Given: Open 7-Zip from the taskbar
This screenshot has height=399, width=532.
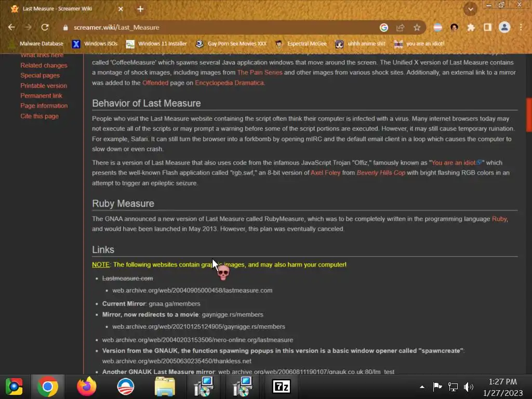Looking at the screenshot, I should (282, 387).
